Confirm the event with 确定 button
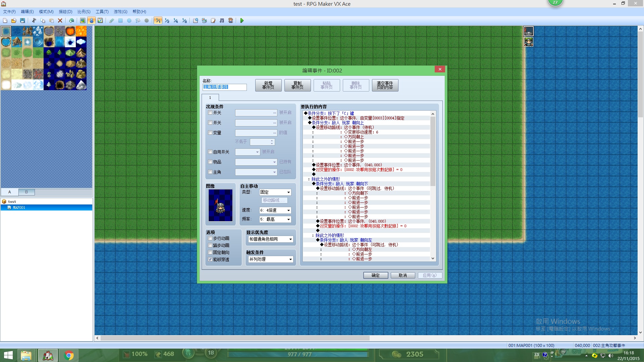 (x=376, y=275)
